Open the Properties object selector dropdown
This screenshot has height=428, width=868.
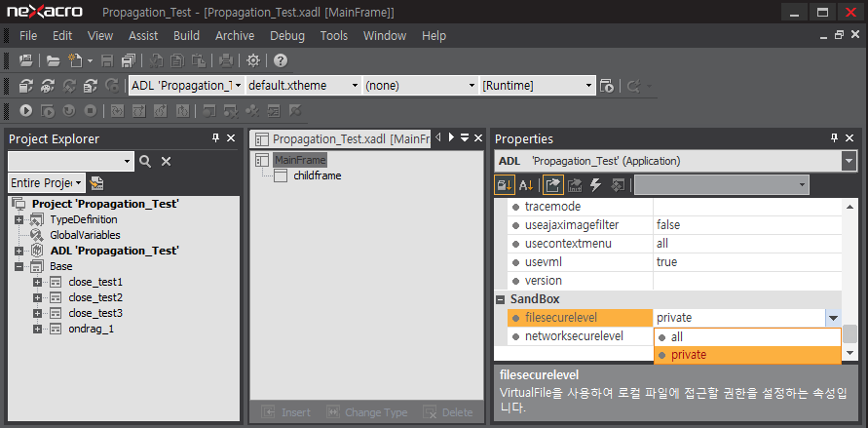tap(849, 162)
